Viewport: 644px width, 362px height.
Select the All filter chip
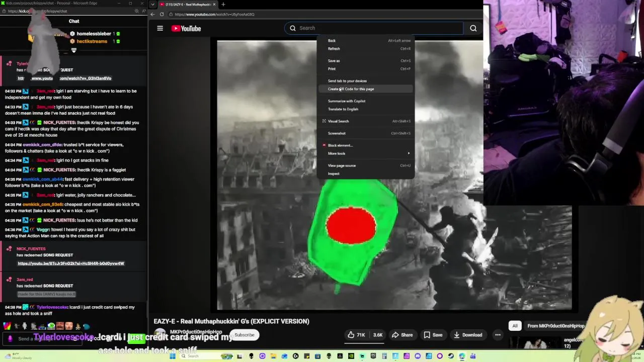coord(515,326)
